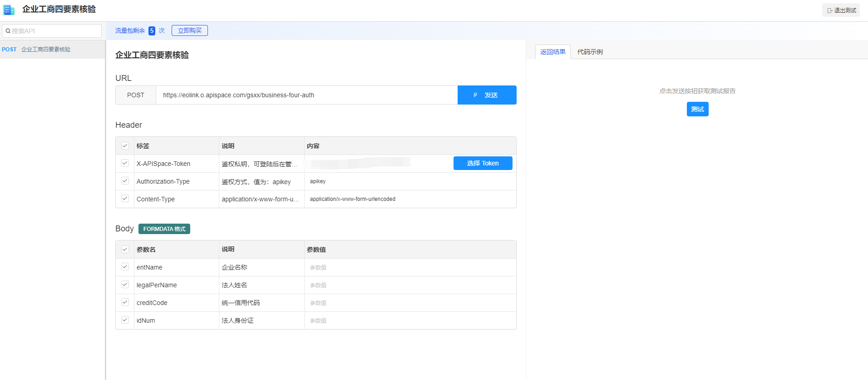Click the entName parameter name
868x380 pixels.
(149, 267)
